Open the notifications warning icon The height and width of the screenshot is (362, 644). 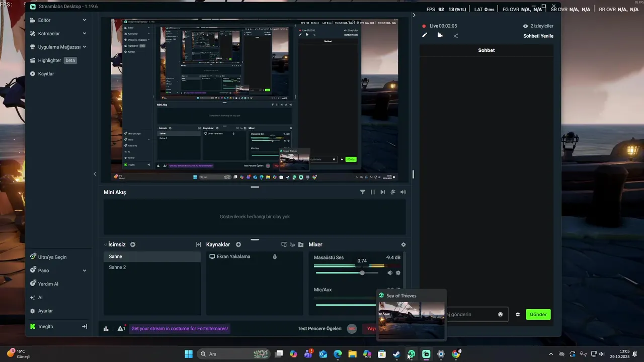[x=121, y=328]
